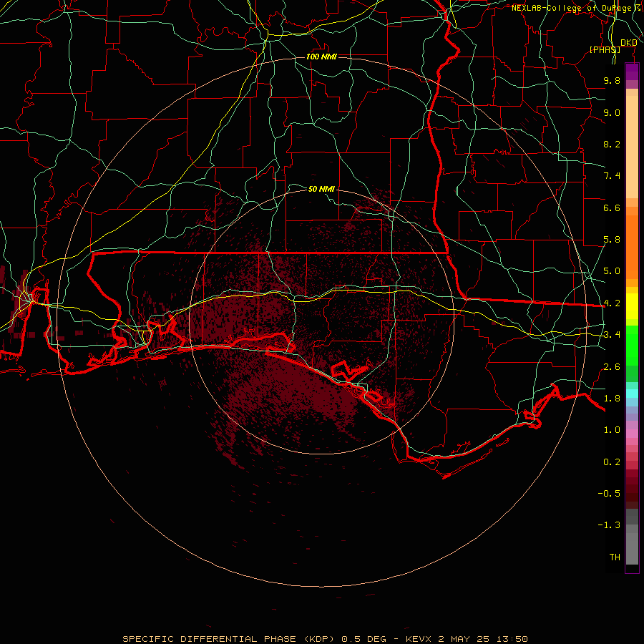The width and height of the screenshot is (644, 644).
Task: Click the 1.8 value on color scale
Action: pyautogui.click(x=612, y=399)
